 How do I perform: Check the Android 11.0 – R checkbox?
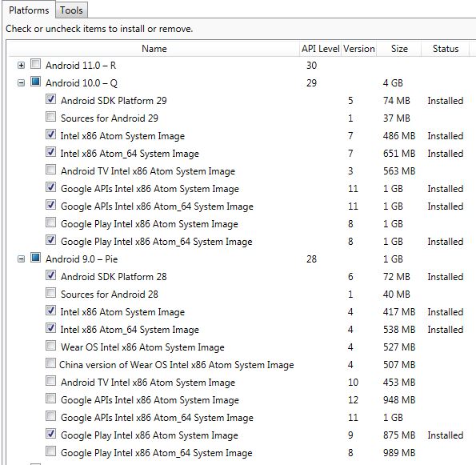35,64
